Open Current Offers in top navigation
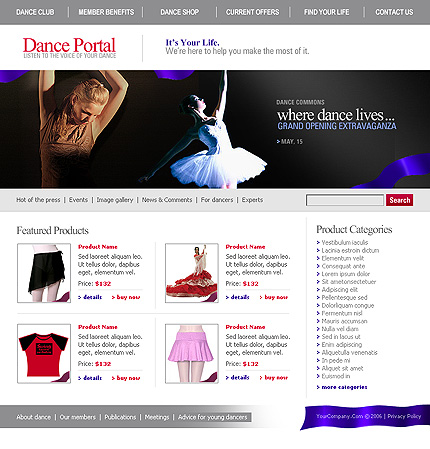Screen dimensions: 430x449 [x=253, y=12]
